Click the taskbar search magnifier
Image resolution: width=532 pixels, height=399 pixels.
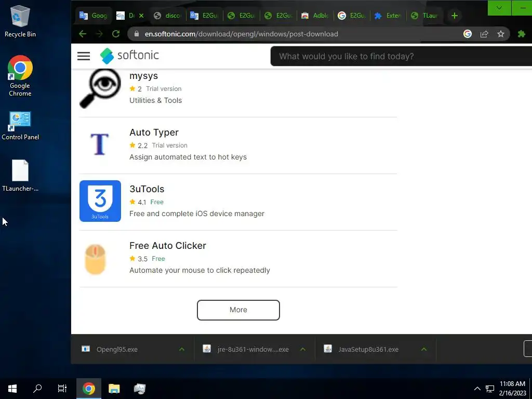pyautogui.click(x=37, y=389)
